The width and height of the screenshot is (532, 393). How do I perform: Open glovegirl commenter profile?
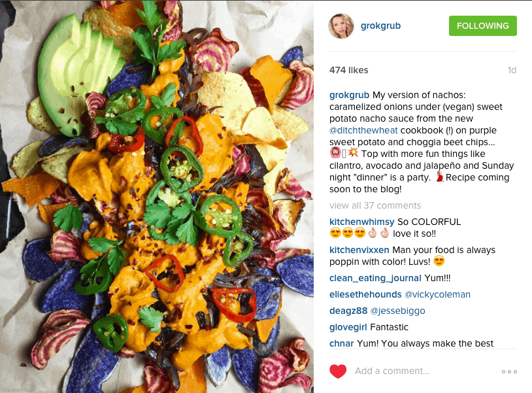pos(348,327)
